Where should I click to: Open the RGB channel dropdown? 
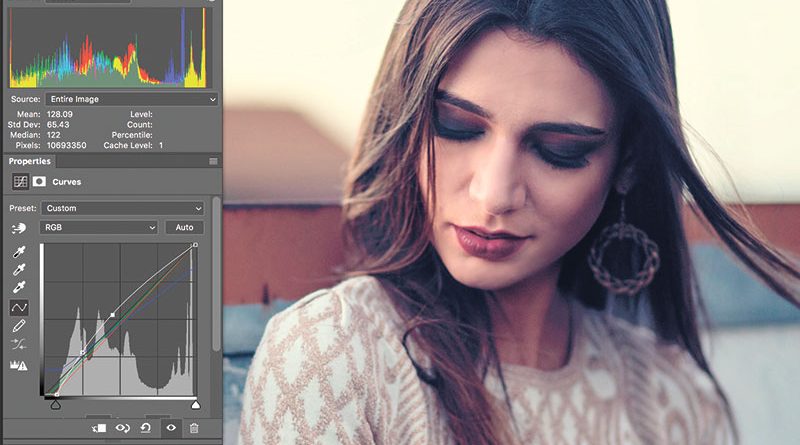point(98,228)
